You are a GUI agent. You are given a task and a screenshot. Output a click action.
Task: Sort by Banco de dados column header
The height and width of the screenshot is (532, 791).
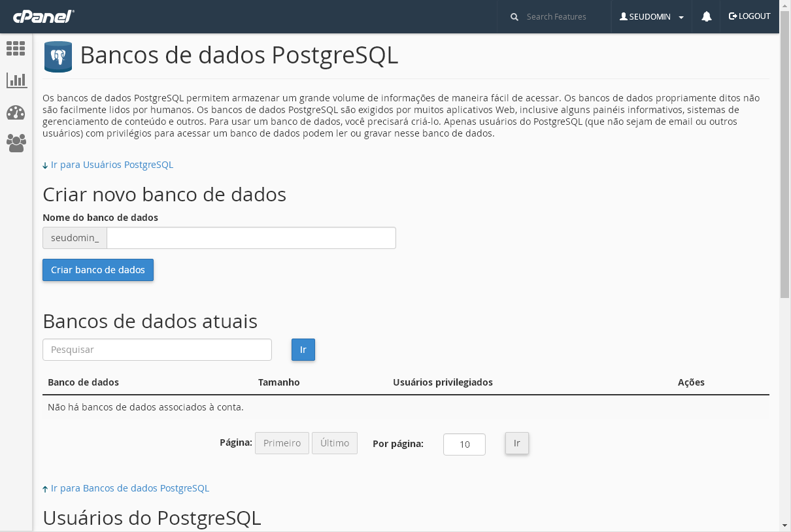click(x=84, y=382)
